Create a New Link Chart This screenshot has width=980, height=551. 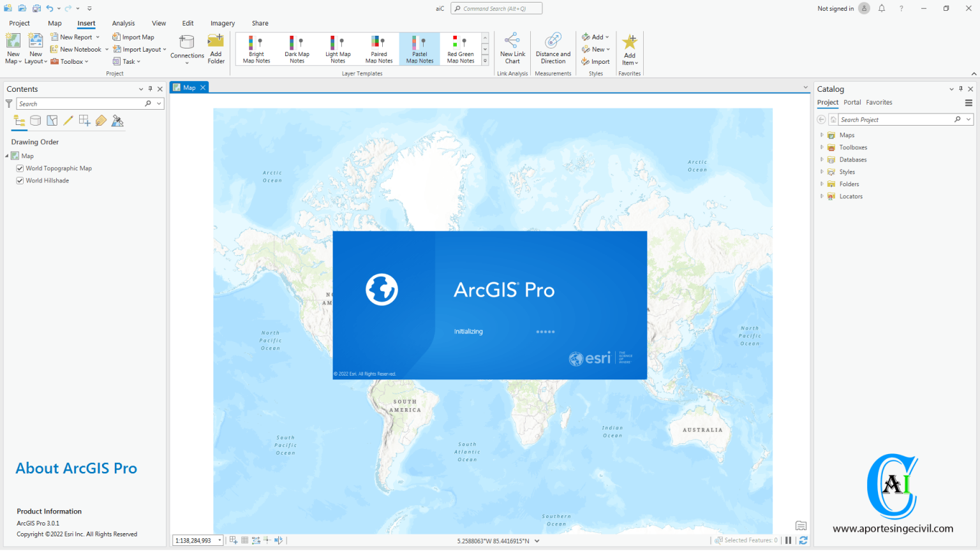coord(512,48)
